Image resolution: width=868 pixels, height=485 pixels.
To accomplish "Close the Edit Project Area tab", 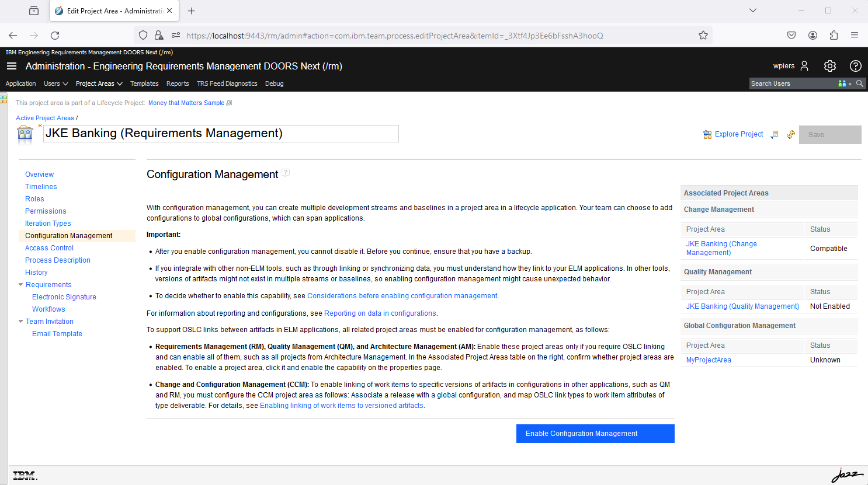I will coord(169,11).
